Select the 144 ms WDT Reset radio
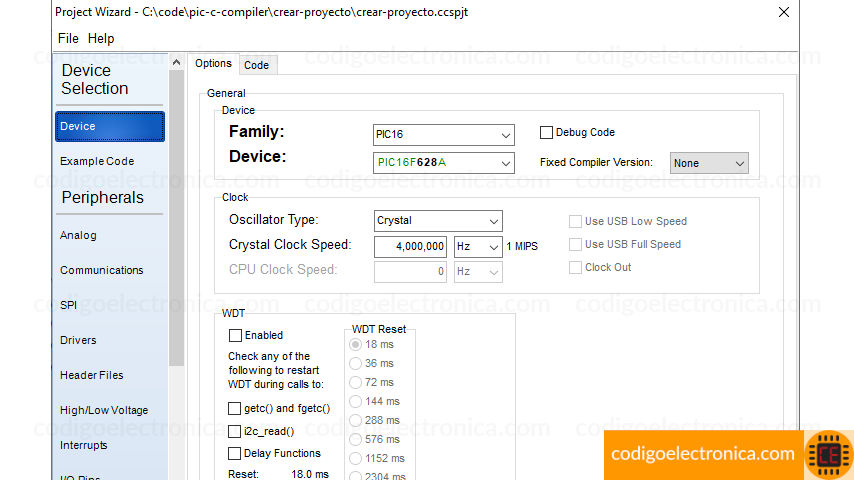This screenshot has height=480, width=854. (x=355, y=402)
